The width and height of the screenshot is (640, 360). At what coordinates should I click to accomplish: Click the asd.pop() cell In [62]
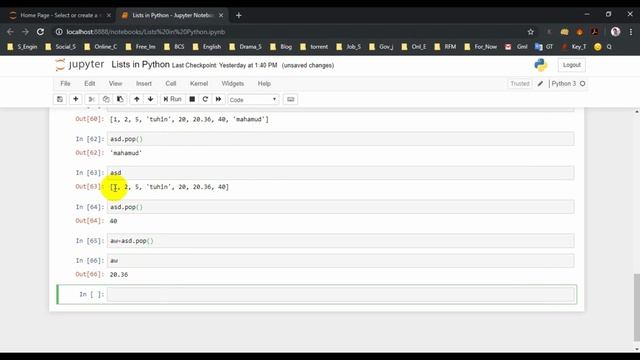tap(340, 139)
